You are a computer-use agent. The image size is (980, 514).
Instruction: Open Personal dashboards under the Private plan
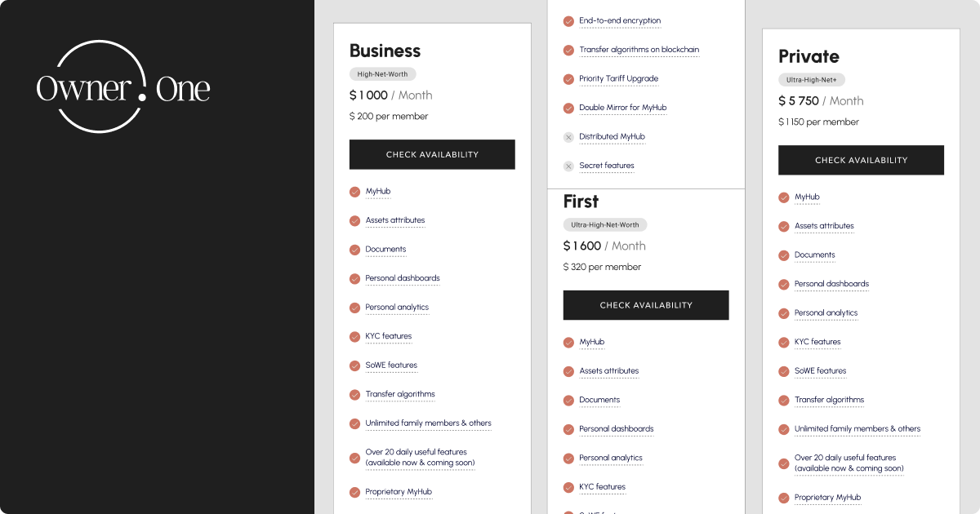click(x=831, y=284)
